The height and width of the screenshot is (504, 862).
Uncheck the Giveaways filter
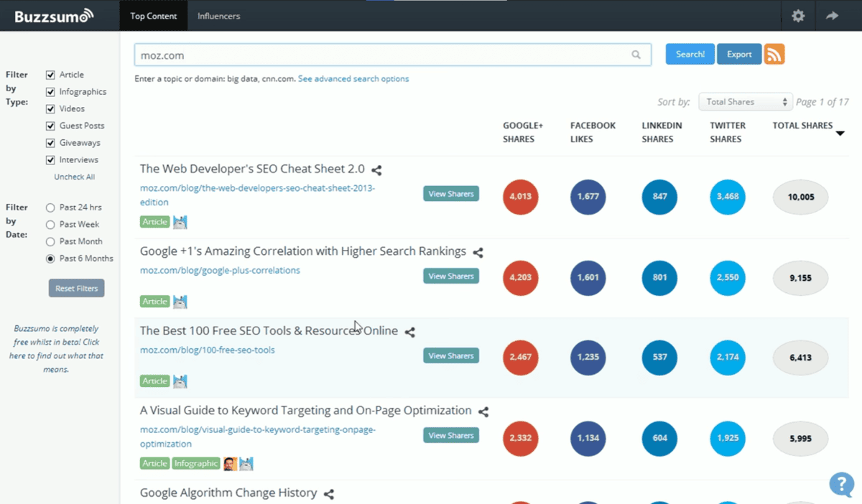[x=50, y=143]
